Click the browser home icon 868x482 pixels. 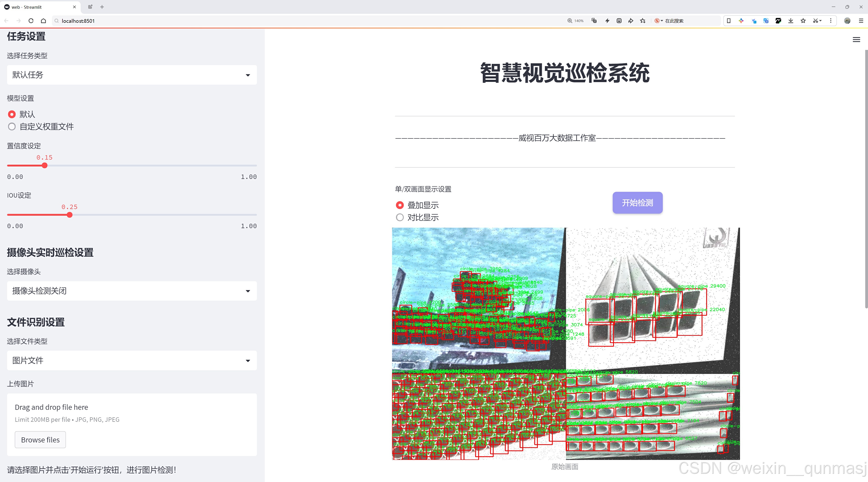point(43,21)
